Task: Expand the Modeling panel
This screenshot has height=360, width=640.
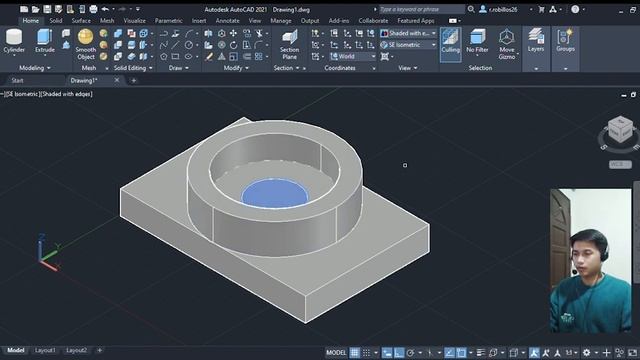Action: pyautogui.click(x=34, y=68)
